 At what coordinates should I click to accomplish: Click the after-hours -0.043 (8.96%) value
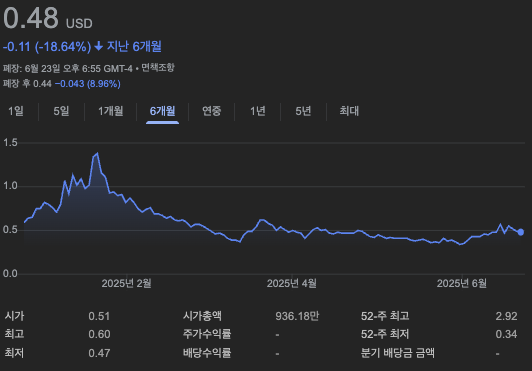pyautogui.click(x=88, y=84)
